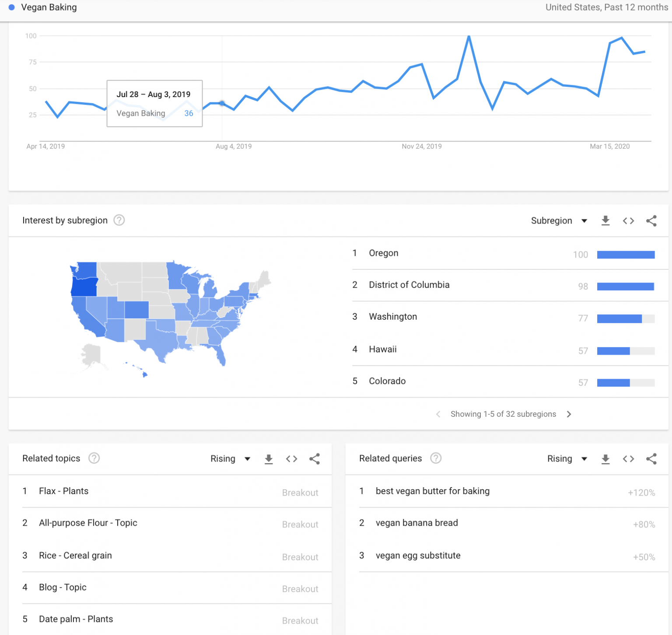Click the download icon in Related topics

(x=269, y=459)
